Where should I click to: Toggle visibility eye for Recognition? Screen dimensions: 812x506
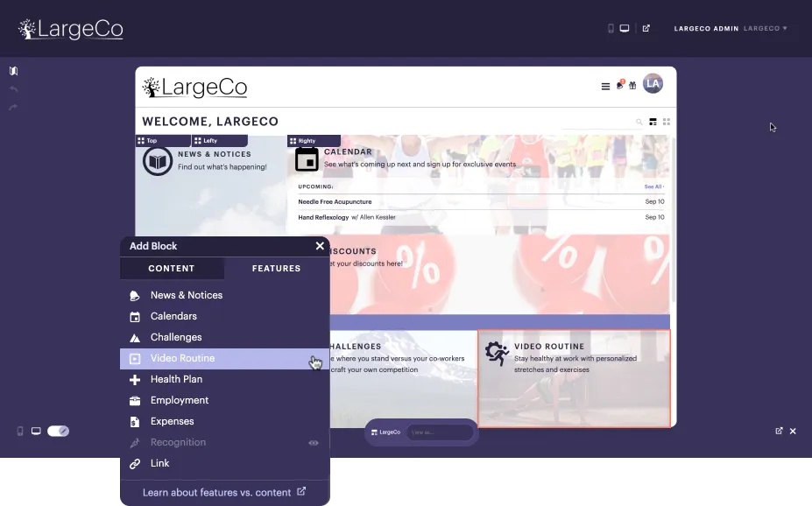tap(314, 443)
